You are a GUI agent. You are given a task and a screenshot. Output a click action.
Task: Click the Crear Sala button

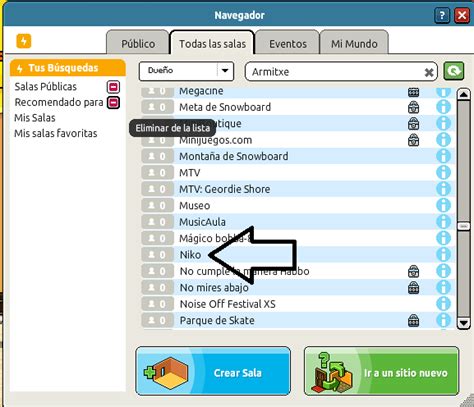click(x=213, y=371)
